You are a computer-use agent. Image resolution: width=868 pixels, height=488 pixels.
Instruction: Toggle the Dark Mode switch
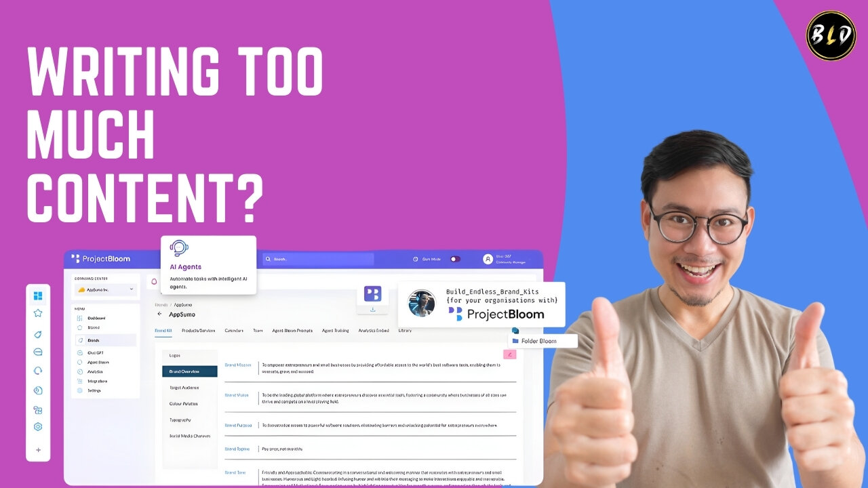tap(455, 259)
